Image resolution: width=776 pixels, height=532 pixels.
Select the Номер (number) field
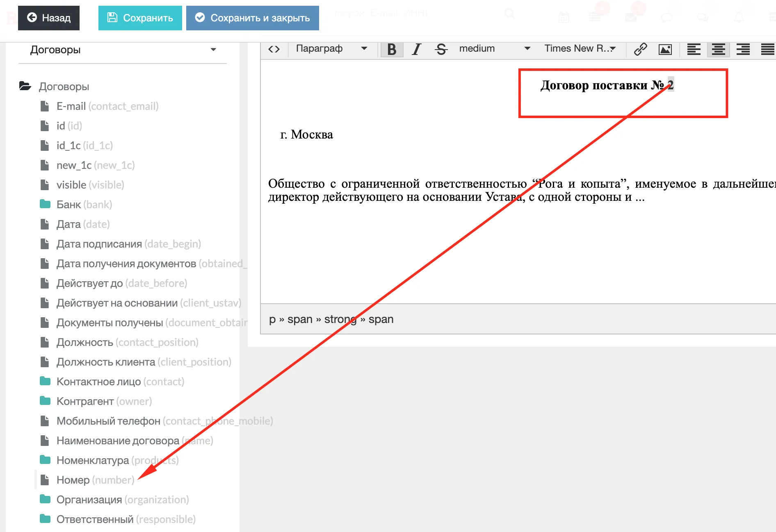95,480
